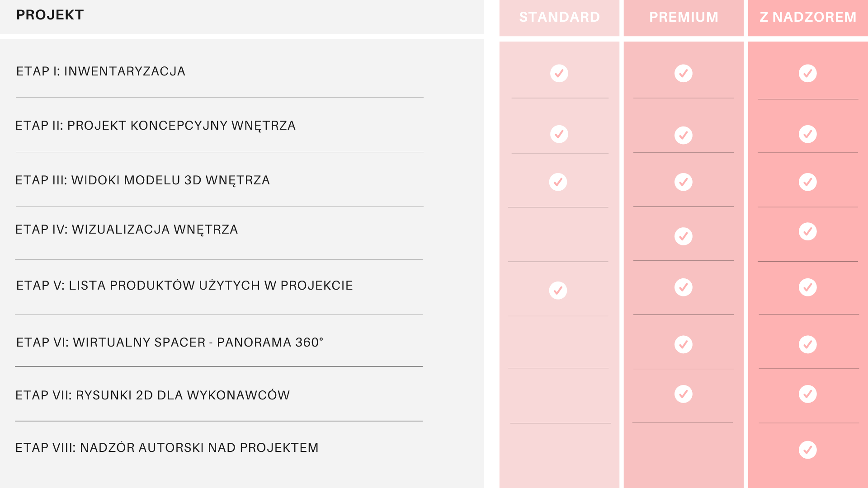Click Premium checkmark for Etap VII Rysunki 2D

tap(684, 394)
